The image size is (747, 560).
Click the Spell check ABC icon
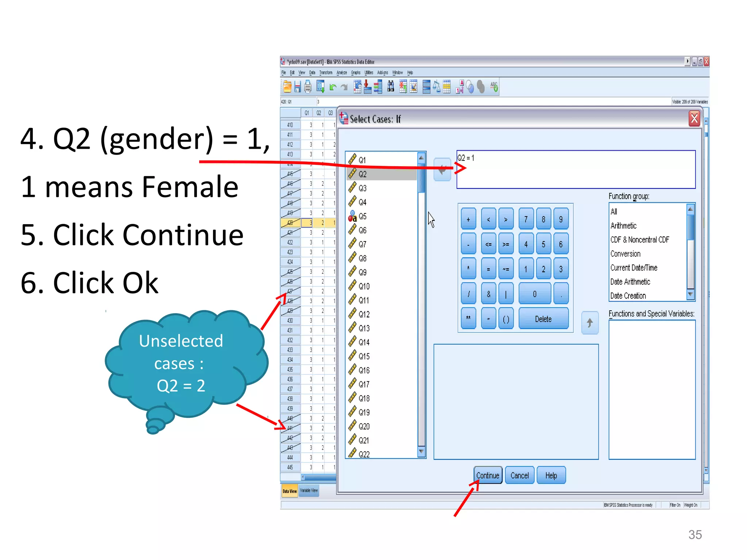(x=494, y=86)
